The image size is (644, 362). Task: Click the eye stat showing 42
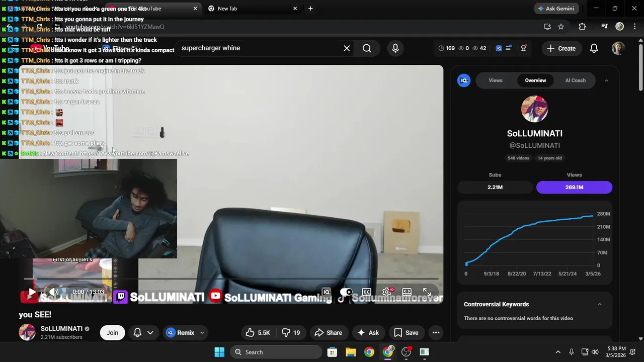[479, 48]
